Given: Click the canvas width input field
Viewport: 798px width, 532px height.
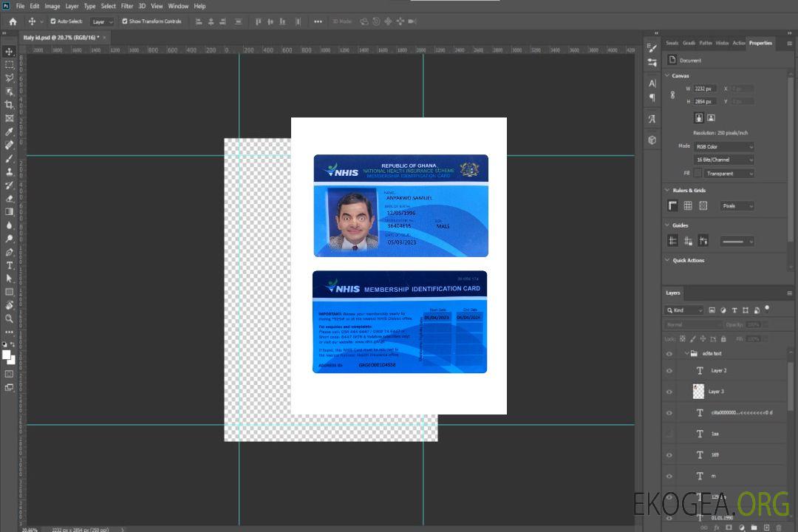Looking at the screenshot, I should [x=705, y=89].
